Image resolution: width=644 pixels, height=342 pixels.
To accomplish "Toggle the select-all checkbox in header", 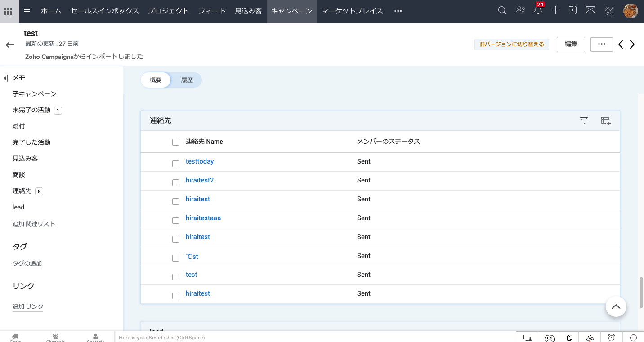I will 175,142.
